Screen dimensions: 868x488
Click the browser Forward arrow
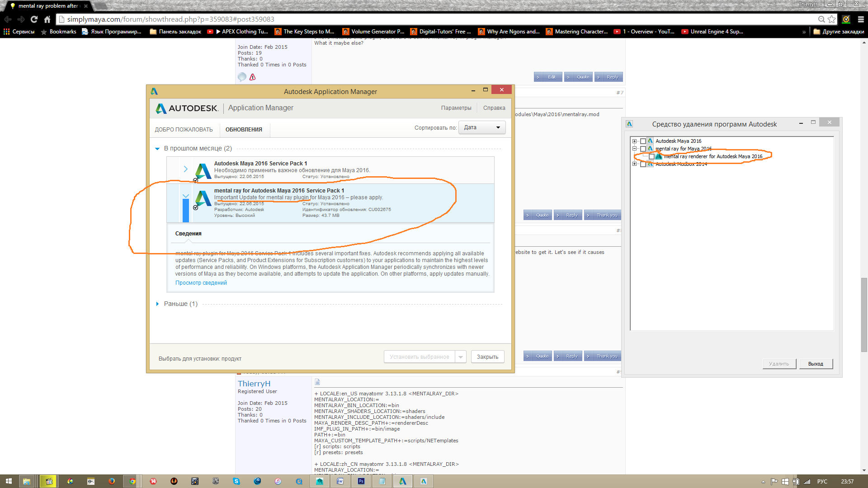tap(21, 19)
